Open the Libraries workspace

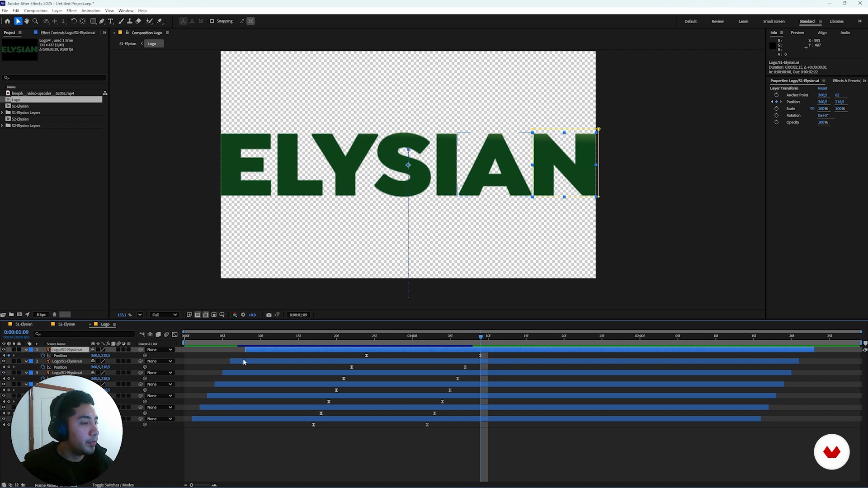coord(836,21)
